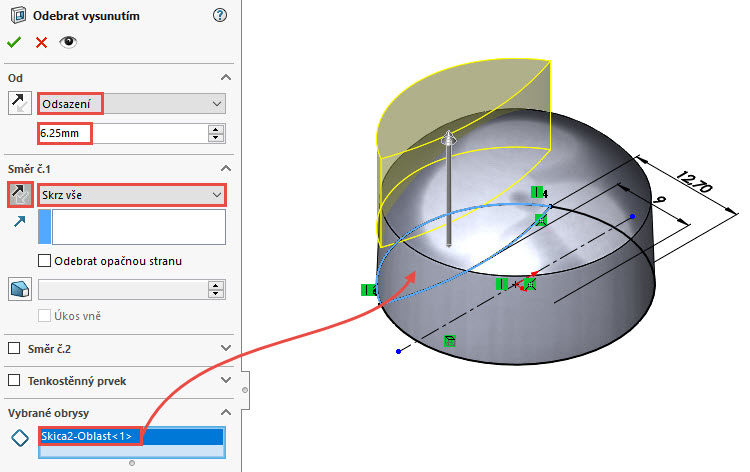750x472 pixels.
Task: Click the draft angle input field
Action: click(123, 290)
